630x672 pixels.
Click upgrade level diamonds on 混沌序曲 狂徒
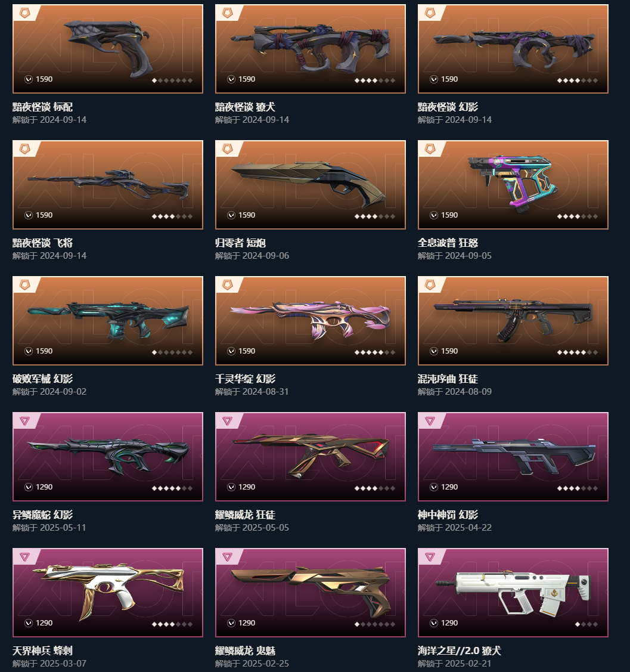[578, 352]
